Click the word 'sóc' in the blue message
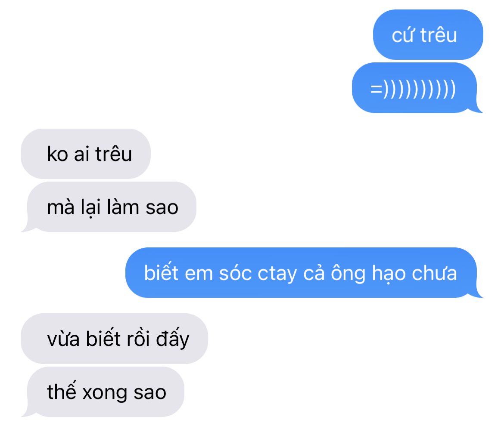504x429 pixels. tap(235, 272)
